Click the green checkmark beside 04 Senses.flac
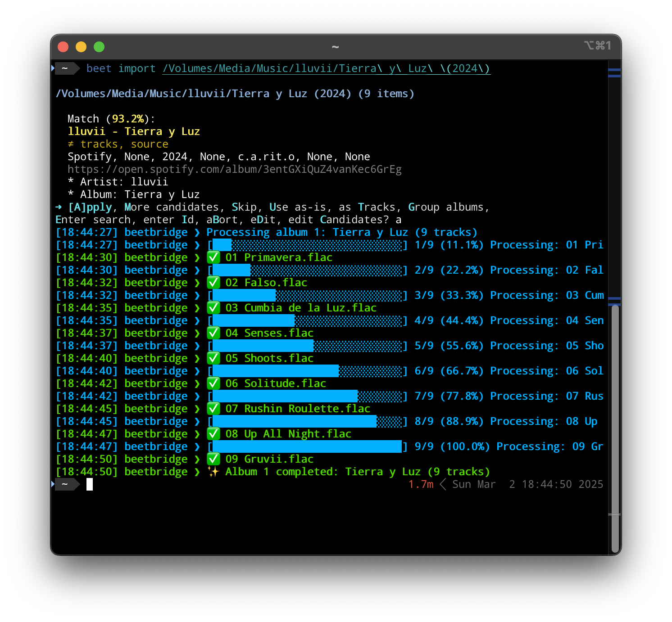 pyautogui.click(x=213, y=333)
